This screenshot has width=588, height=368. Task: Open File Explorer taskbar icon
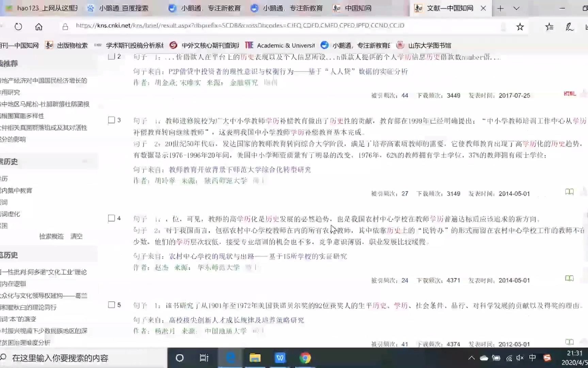(255, 358)
